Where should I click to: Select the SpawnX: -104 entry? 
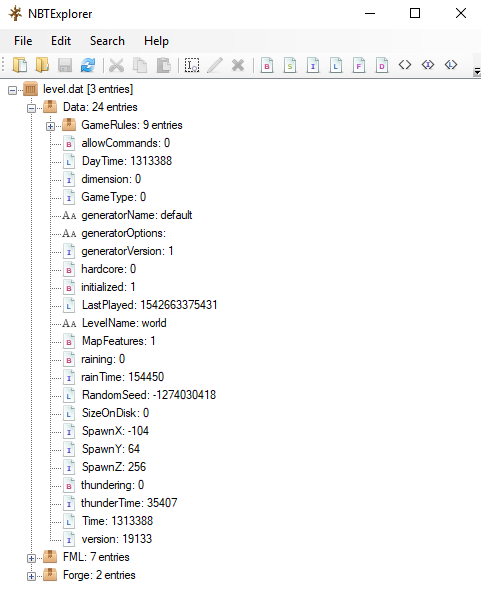point(116,431)
